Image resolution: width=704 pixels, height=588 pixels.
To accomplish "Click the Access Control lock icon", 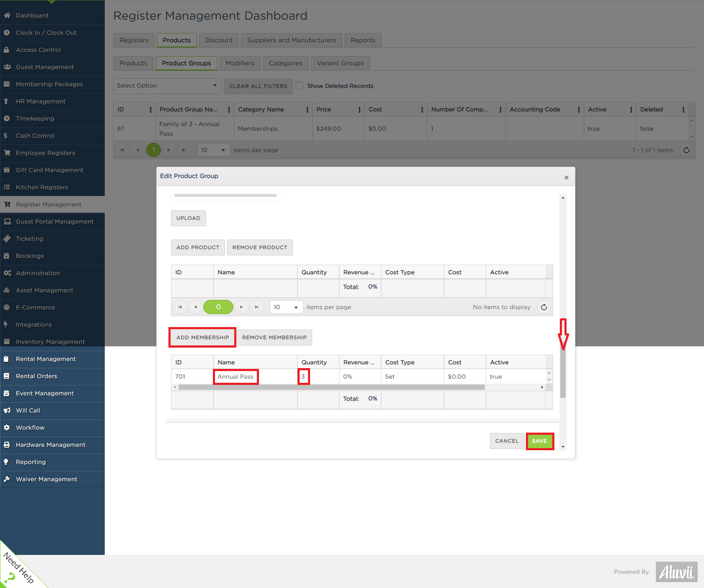I will [x=7, y=50].
